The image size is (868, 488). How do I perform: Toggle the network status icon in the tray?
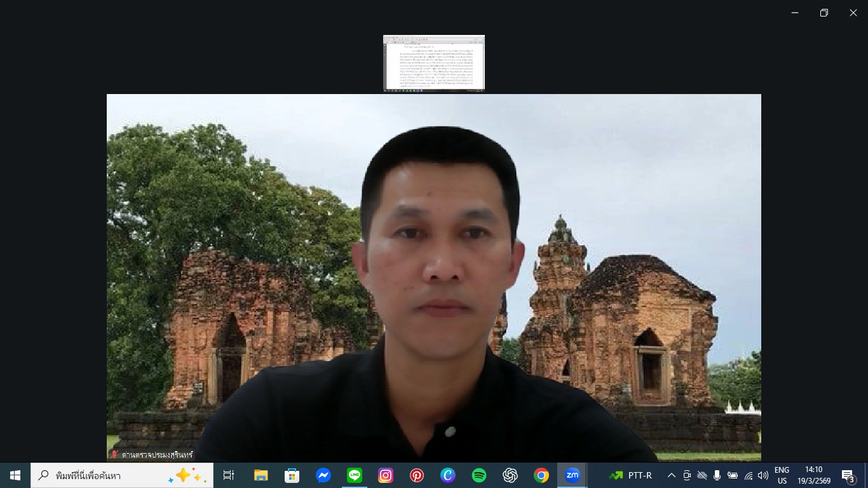pyautogui.click(x=747, y=475)
